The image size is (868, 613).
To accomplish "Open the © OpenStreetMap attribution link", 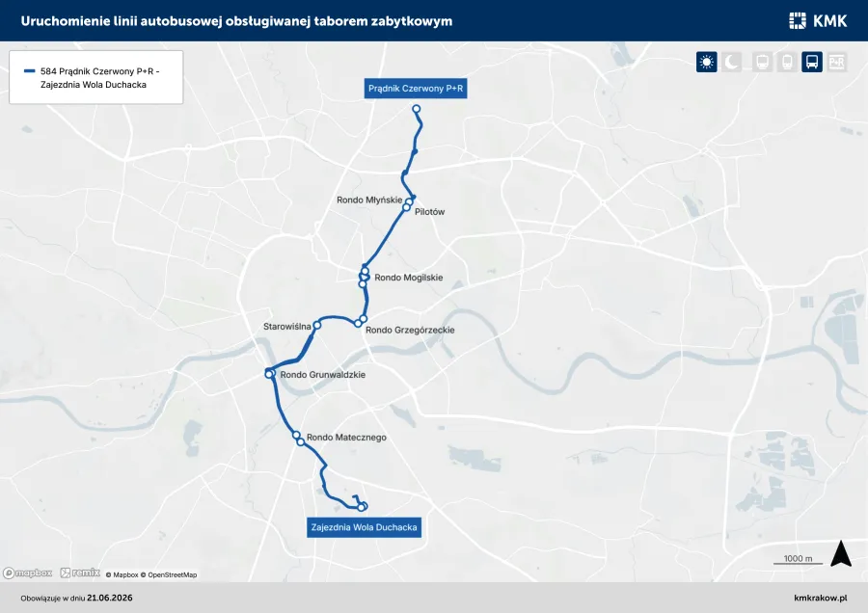I will [169, 574].
